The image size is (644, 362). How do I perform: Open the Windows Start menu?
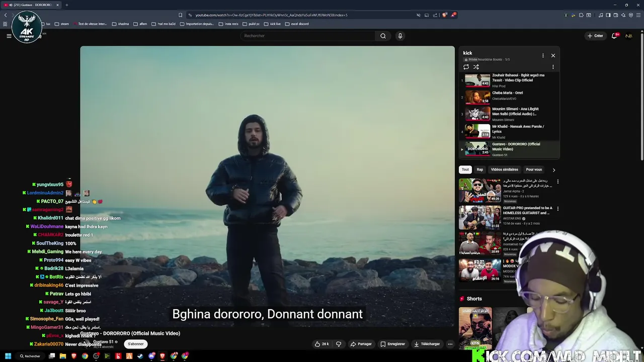8,356
